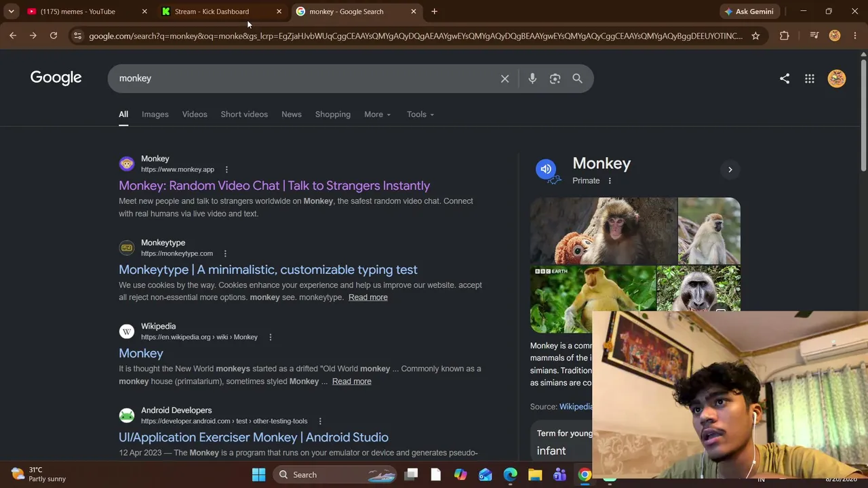
Task: Open the media controls icon in the toolbar
Action: (x=814, y=36)
